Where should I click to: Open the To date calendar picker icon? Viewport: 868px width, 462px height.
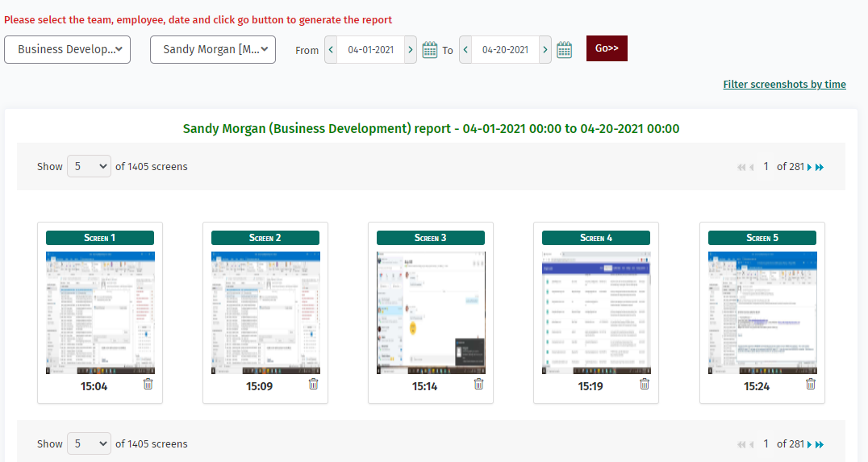(564, 50)
